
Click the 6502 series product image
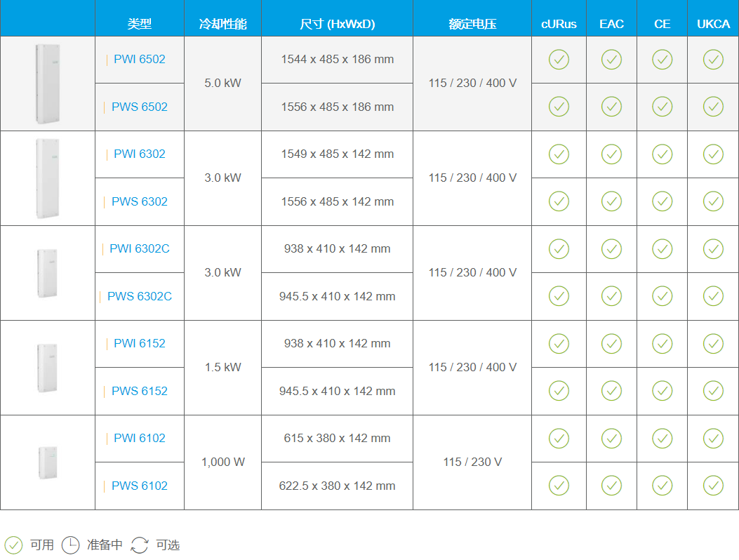pyautogui.click(x=48, y=84)
